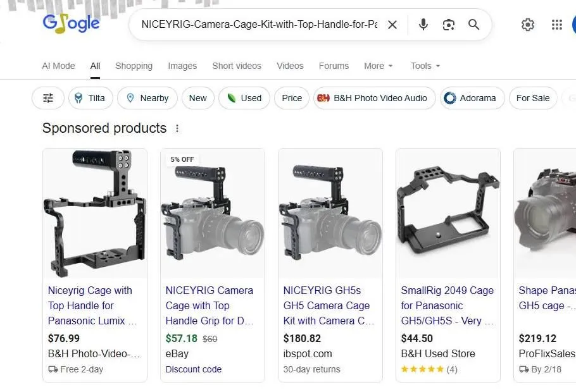
Task: Click the $219.12 price
Action: [x=537, y=338]
